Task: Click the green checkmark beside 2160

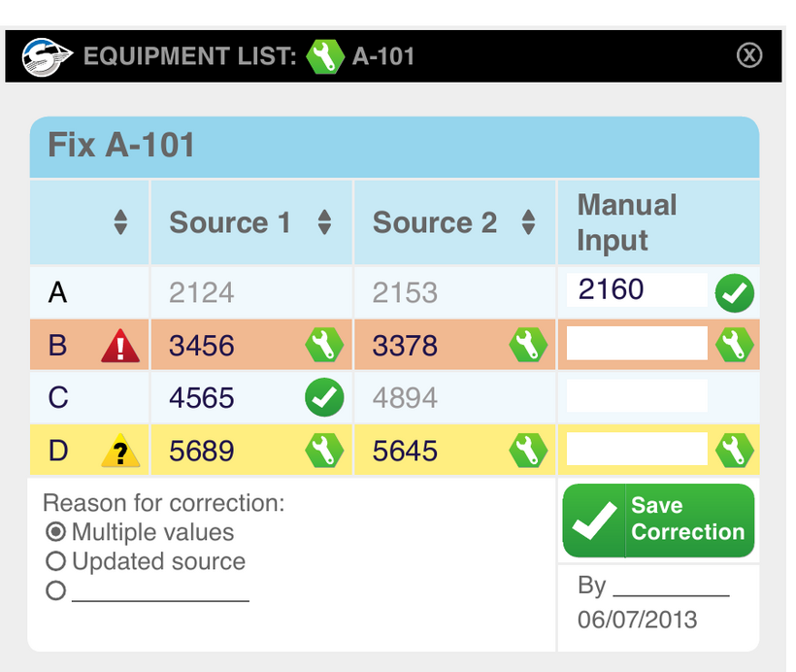Action: coord(735,293)
